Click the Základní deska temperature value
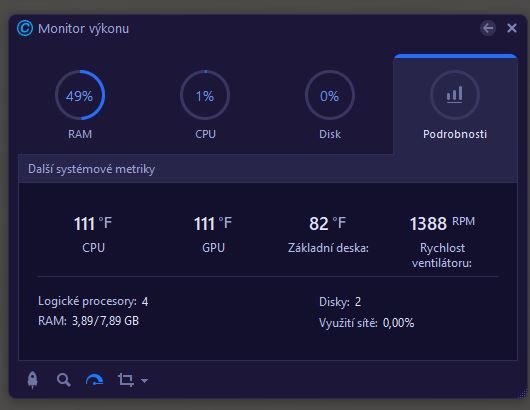 coord(328,223)
